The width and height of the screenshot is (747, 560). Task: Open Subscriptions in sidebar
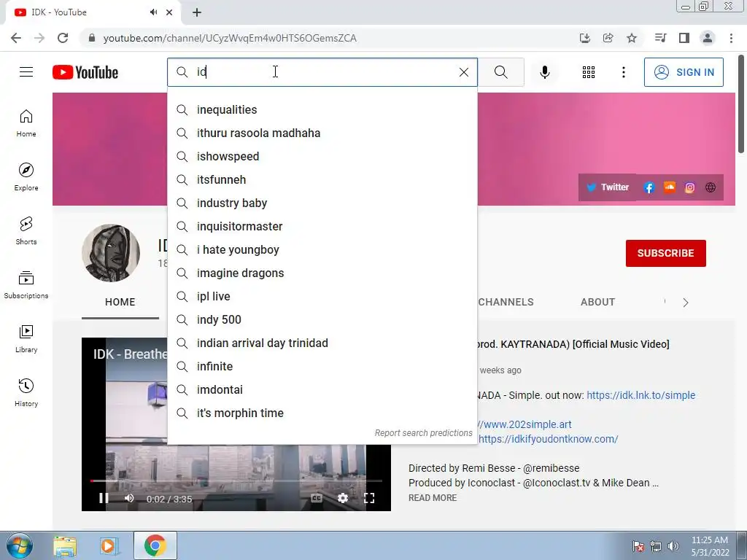pyautogui.click(x=26, y=285)
